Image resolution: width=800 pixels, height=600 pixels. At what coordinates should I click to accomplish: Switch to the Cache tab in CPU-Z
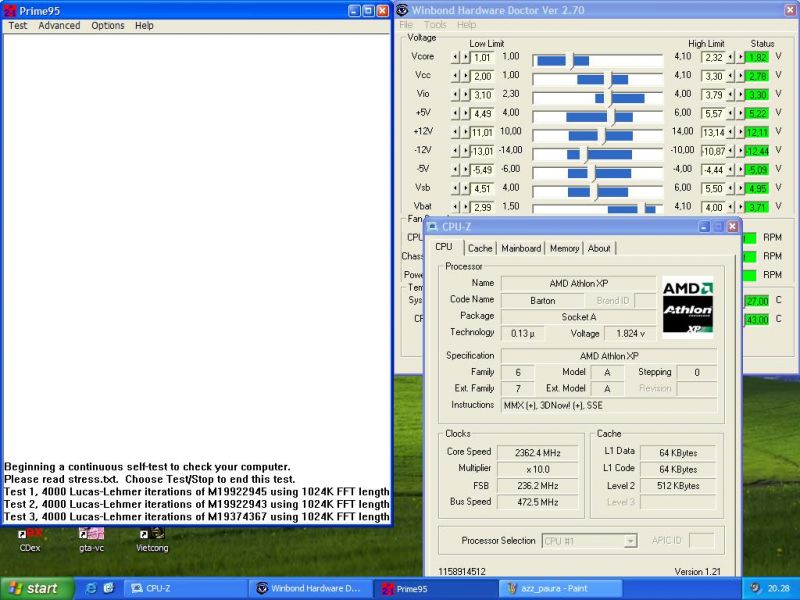pos(480,248)
